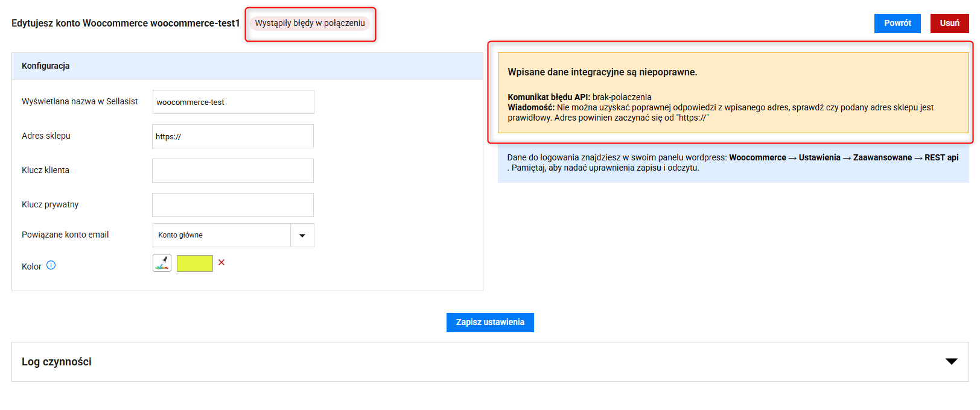Click the info icon next to Kolor
980x410 pixels.
(x=51, y=265)
